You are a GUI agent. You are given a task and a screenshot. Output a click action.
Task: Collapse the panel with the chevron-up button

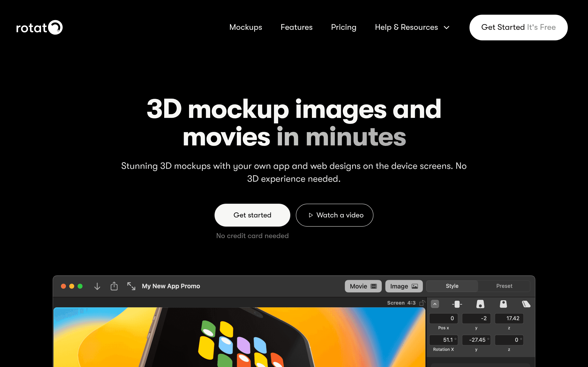pyautogui.click(x=435, y=304)
